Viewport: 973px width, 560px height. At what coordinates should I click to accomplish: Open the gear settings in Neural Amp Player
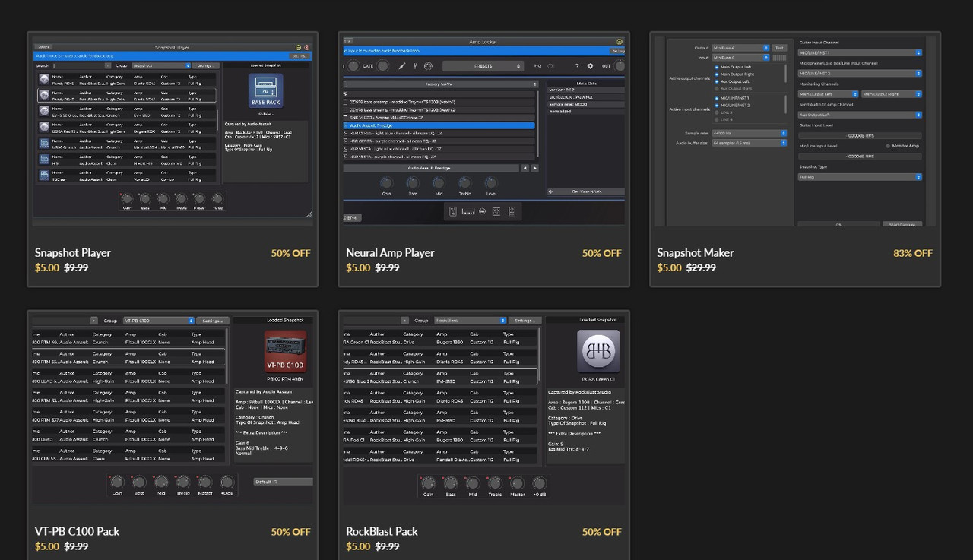[590, 66]
